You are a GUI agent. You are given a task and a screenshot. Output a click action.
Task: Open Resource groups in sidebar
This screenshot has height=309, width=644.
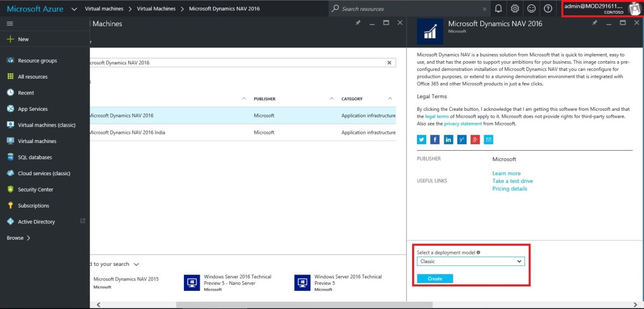click(x=37, y=61)
